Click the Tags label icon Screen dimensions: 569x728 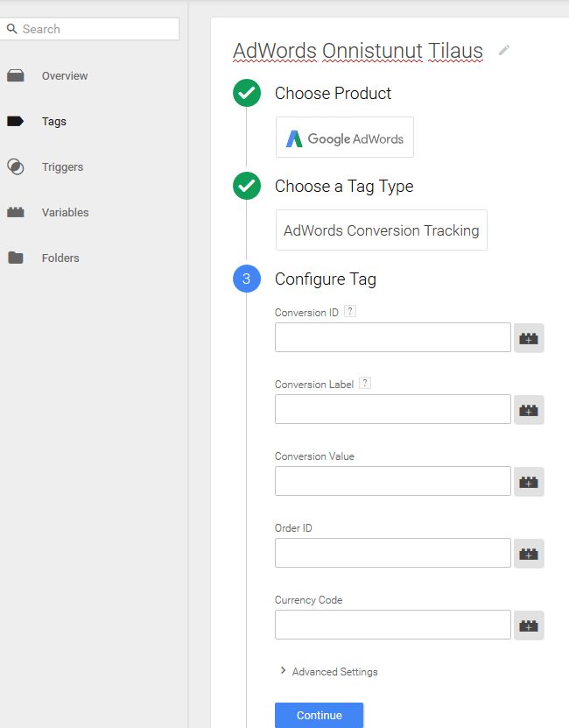coord(15,121)
